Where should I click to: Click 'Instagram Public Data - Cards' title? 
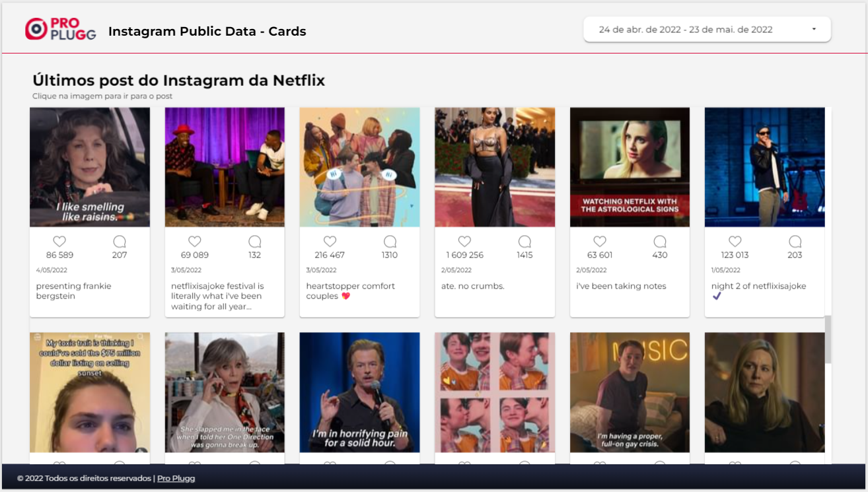(x=207, y=31)
